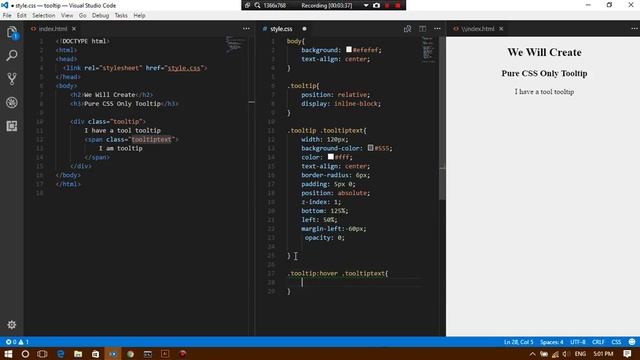Click the style.css editor minimap
The image size is (640, 360).
(427, 50)
